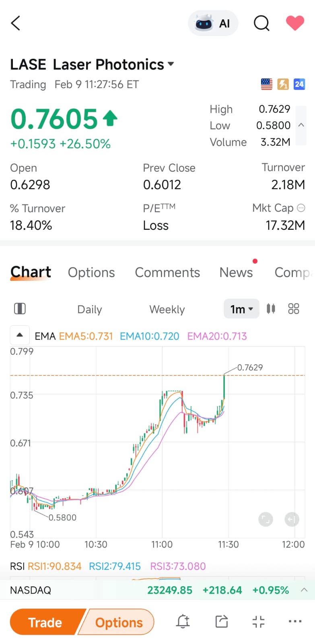Tap the 0.7629 high marker on chart

tap(249, 367)
